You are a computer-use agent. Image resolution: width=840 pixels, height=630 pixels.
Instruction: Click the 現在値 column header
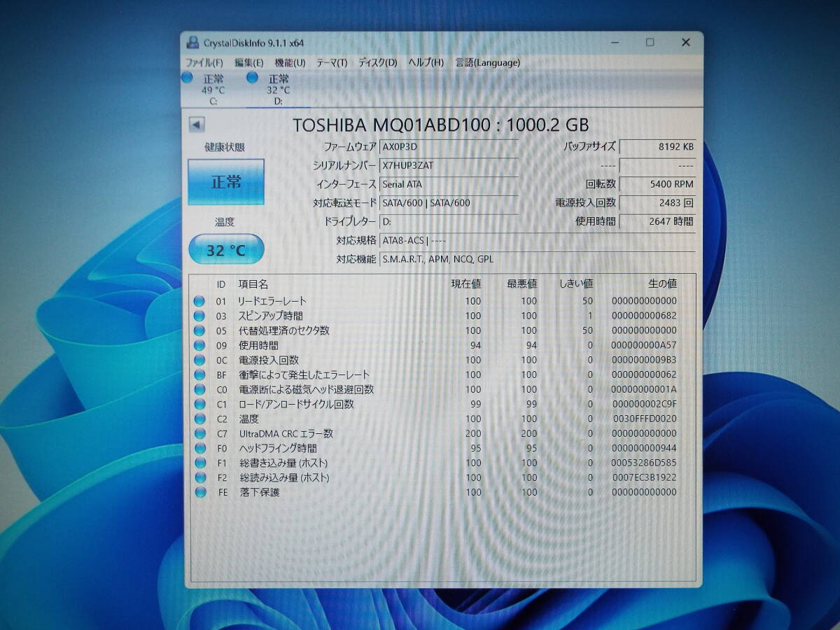[466, 284]
